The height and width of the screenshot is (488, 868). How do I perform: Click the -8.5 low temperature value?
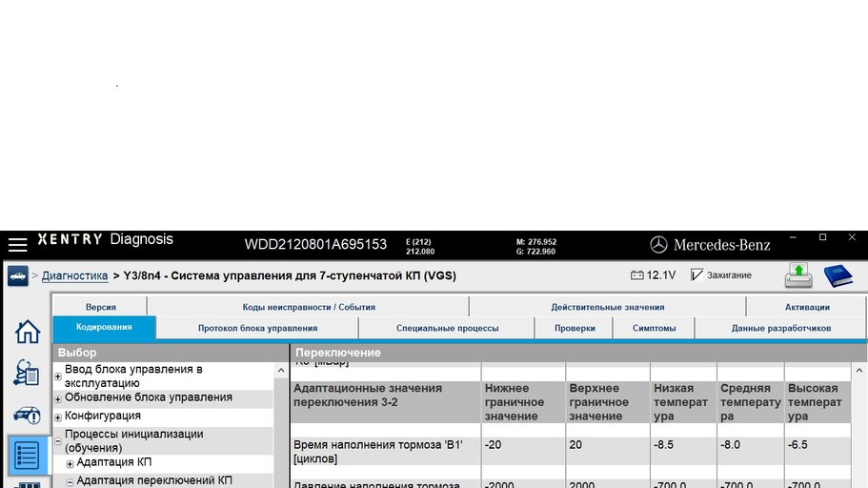click(663, 445)
